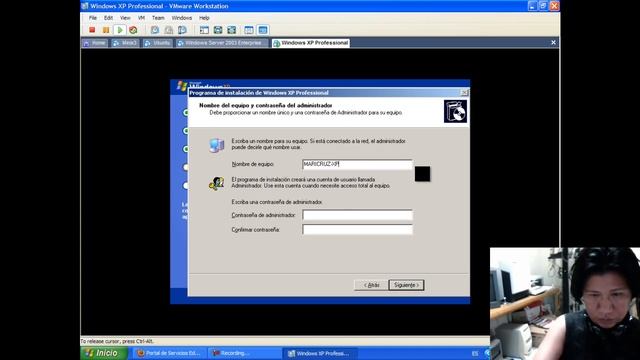
Task: Click the VMware Workstation title bar icon
Action: tap(85, 6)
